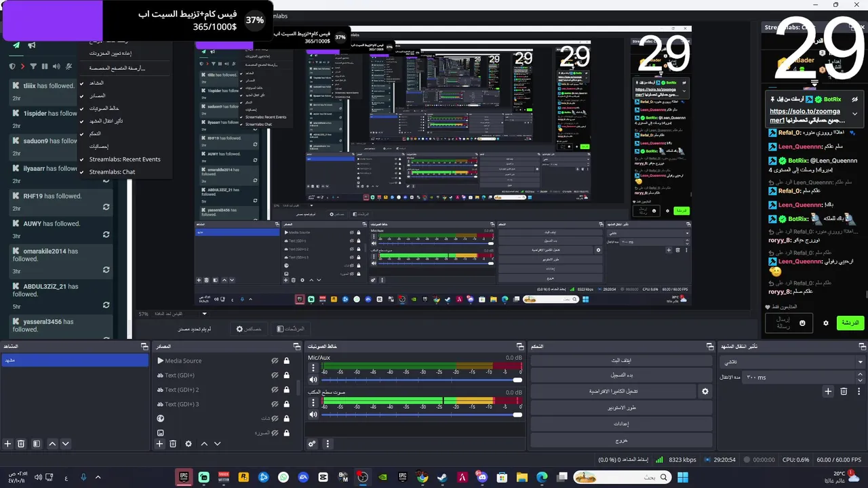The height and width of the screenshot is (488, 868).
Task: Open virtual camera settings gear
Action: (x=705, y=391)
